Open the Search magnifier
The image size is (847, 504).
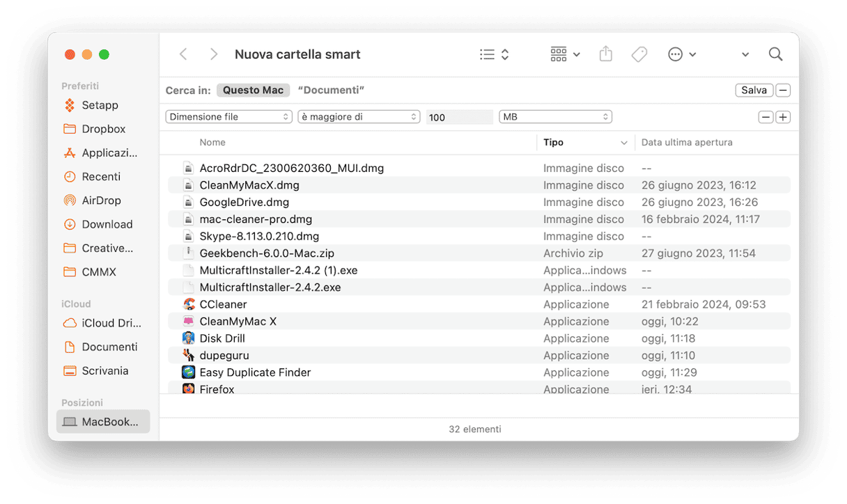[775, 54]
